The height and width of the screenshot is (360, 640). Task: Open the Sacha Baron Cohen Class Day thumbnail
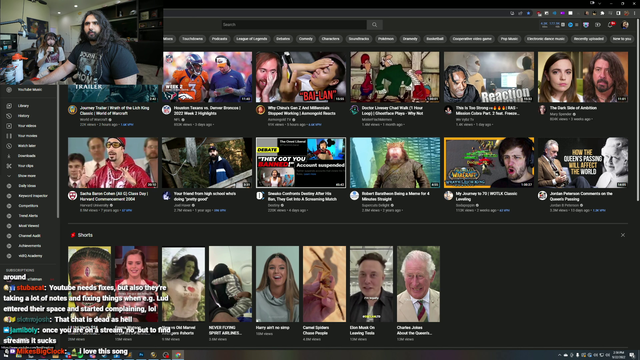[x=113, y=162]
